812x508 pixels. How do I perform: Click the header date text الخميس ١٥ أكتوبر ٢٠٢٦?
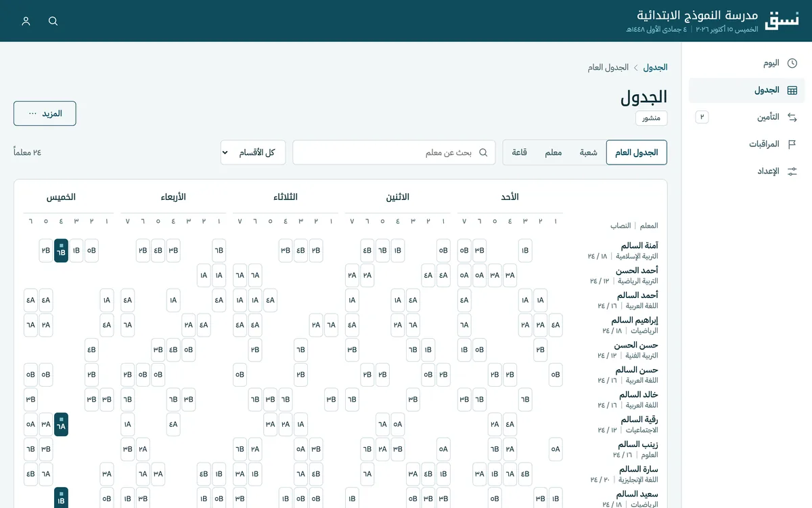pyautogui.click(x=725, y=30)
